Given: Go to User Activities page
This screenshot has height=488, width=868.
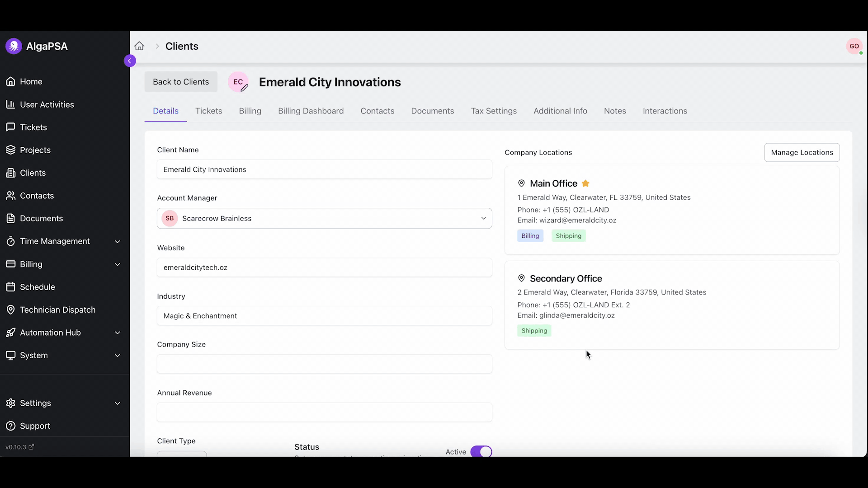Looking at the screenshot, I should click(47, 104).
